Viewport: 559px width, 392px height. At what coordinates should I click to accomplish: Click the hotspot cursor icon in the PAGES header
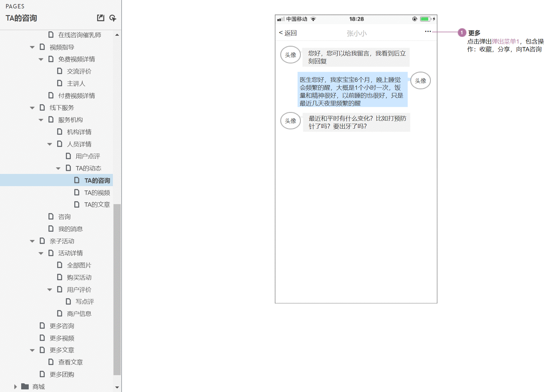[113, 18]
